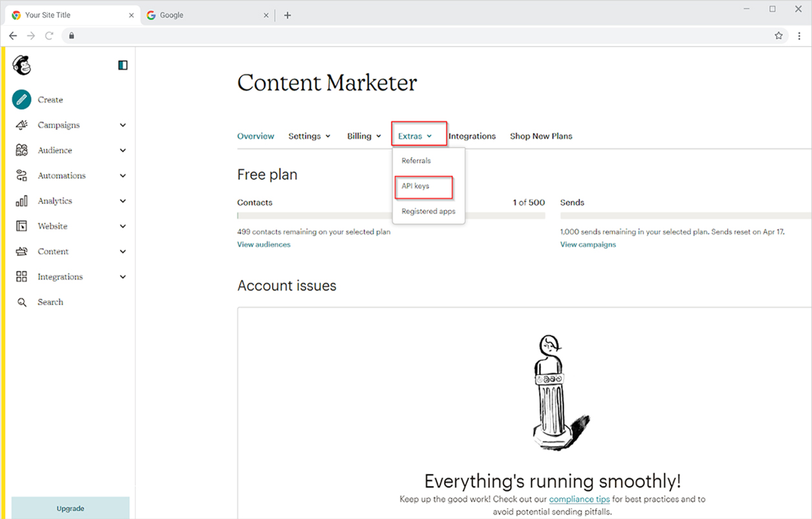Select the Analytics bar chart icon
This screenshot has width=812, height=519.
22,201
